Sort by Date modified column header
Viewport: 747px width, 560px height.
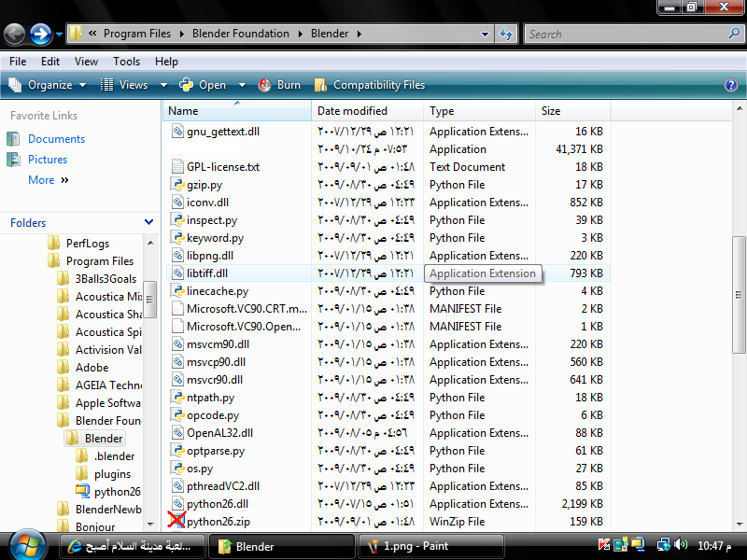pyautogui.click(x=367, y=111)
